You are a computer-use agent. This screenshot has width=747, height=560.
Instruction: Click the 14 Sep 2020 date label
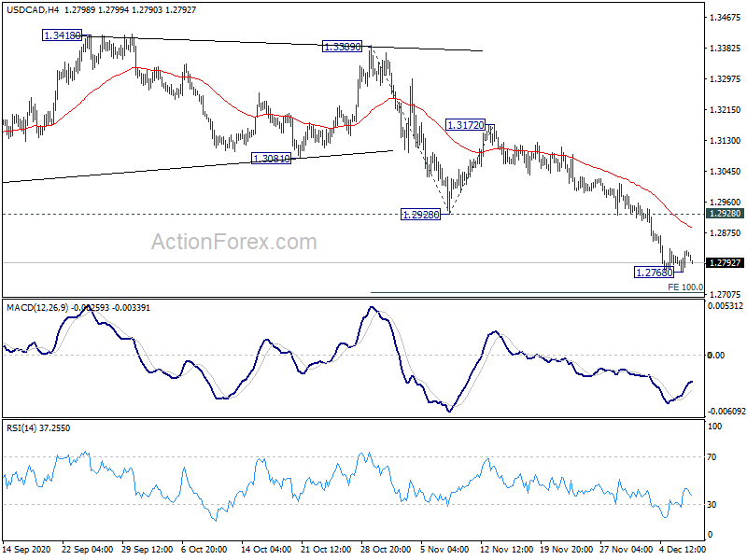tap(27, 550)
